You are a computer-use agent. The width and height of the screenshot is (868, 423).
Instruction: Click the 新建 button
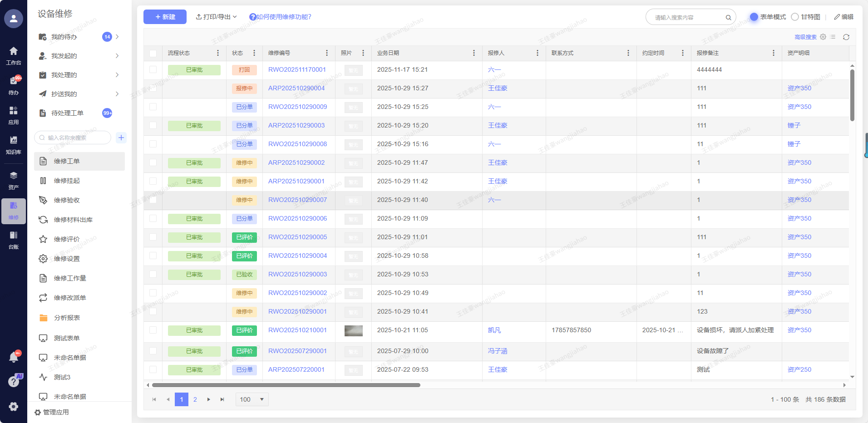point(165,17)
